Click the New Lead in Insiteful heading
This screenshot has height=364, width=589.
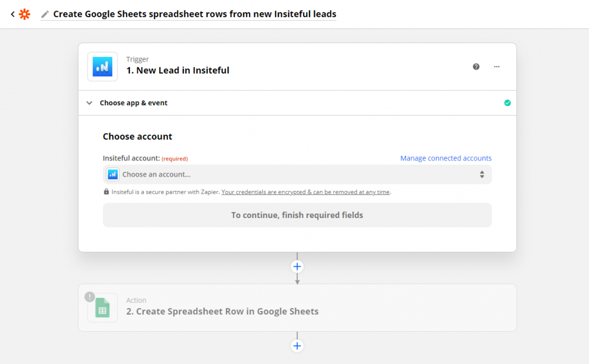coord(178,71)
